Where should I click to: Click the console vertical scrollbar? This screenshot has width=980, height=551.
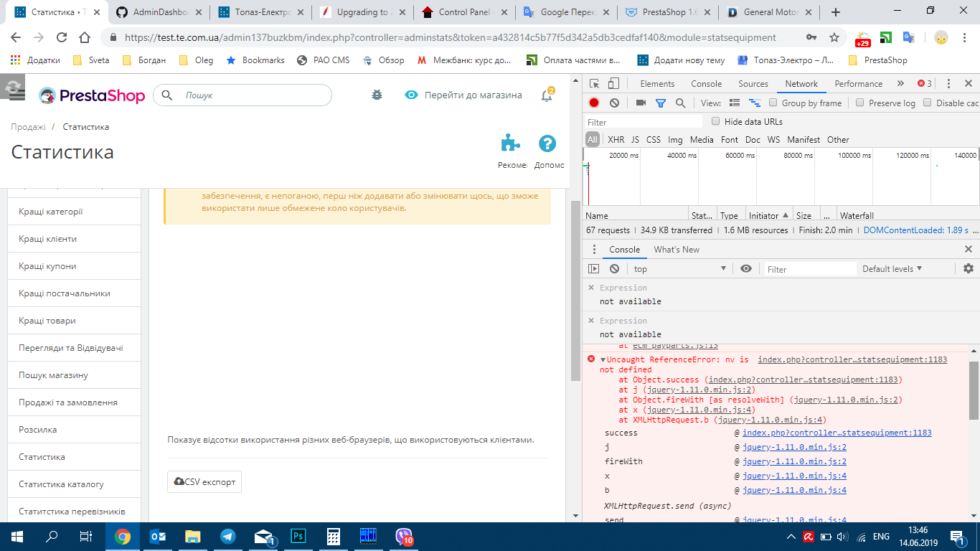pos(974,390)
